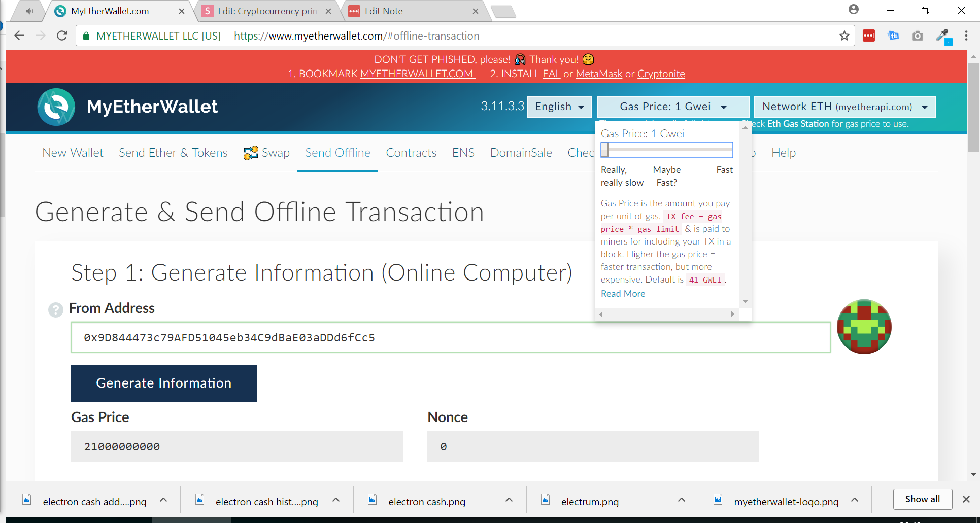Screen dimensions: 980x523
Task: Click the address identicon avatar
Action: coord(864,327)
